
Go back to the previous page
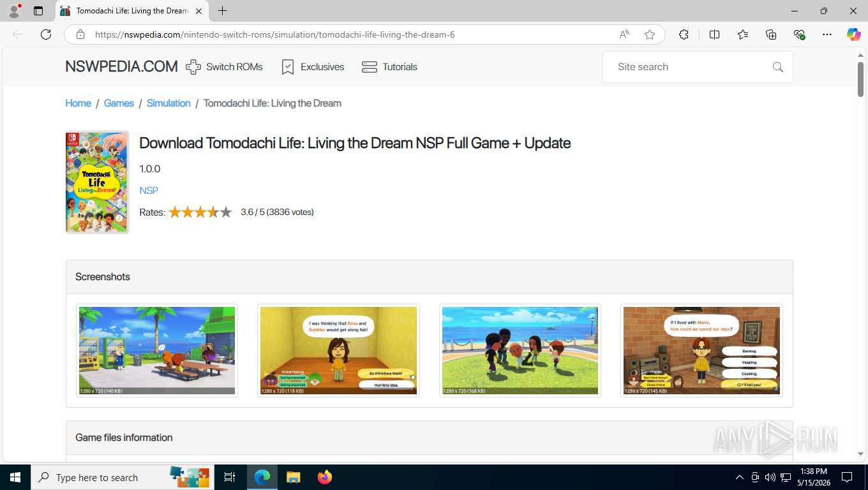pyautogui.click(x=18, y=34)
